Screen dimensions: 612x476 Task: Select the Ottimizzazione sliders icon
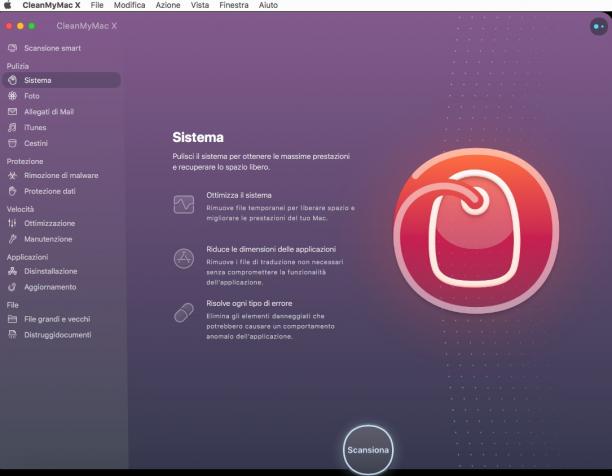(12, 223)
